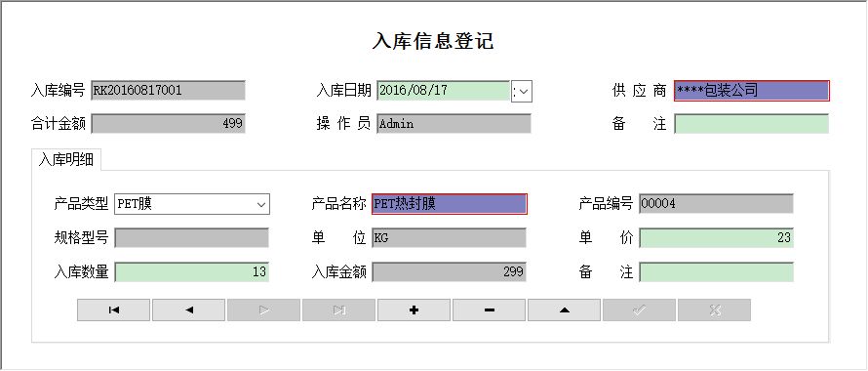Open the 入库日期 date picker dropdown

[522, 91]
